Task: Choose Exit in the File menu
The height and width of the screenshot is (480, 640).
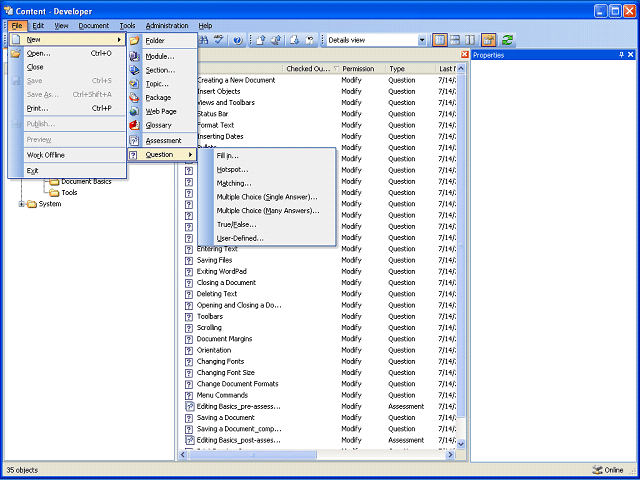Action: coord(67,171)
